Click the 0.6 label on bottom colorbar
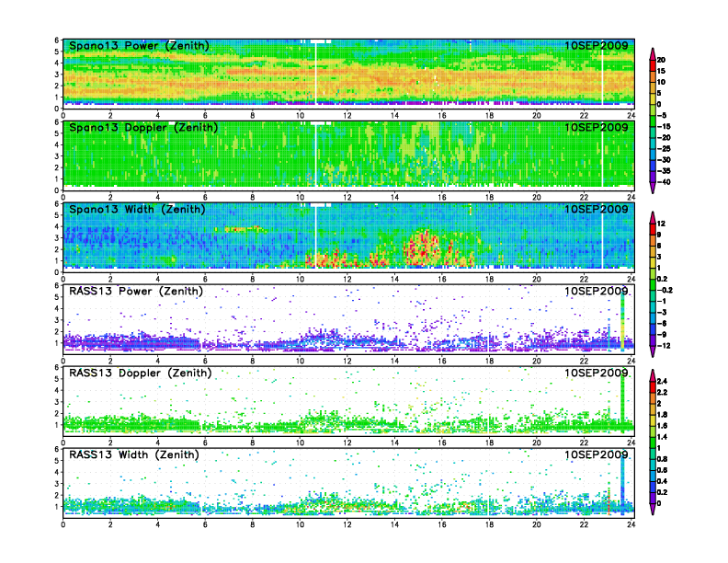728x563 pixels. (x=662, y=470)
